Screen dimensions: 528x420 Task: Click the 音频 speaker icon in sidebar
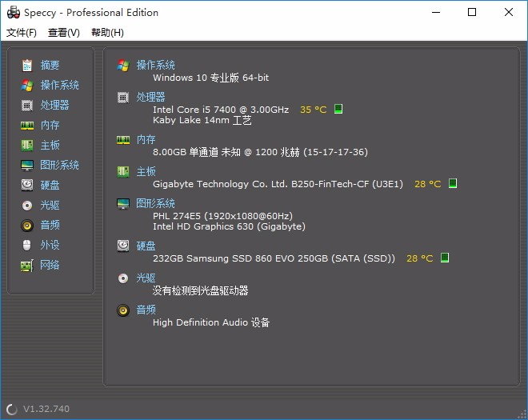pyautogui.click(x=27, y=225)
